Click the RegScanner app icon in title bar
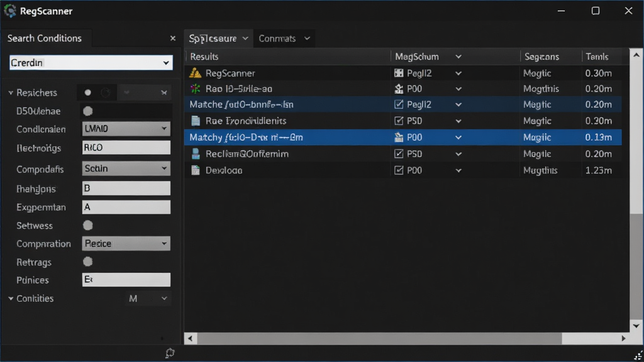The image size is (644, 362). coord(10,11)
